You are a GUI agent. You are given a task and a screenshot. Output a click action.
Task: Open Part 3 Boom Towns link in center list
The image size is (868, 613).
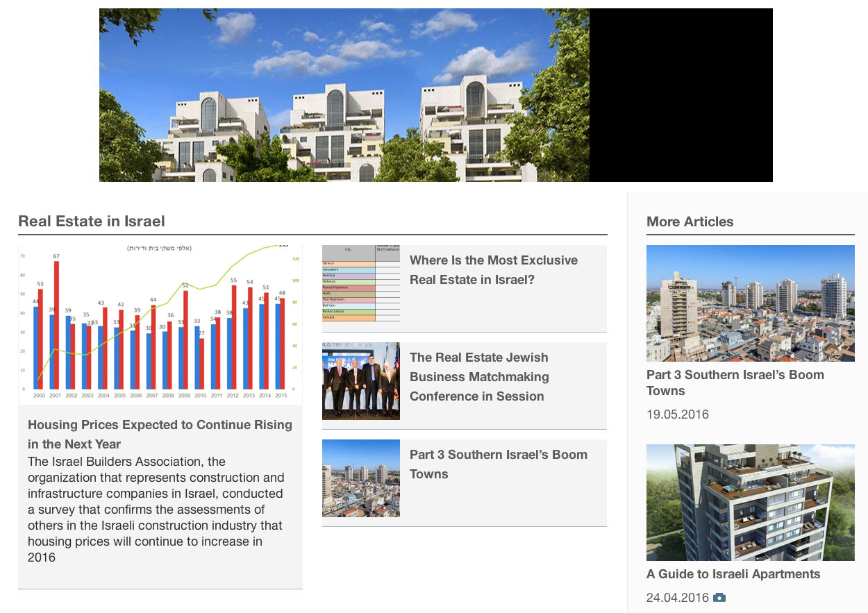pos(498,464)
